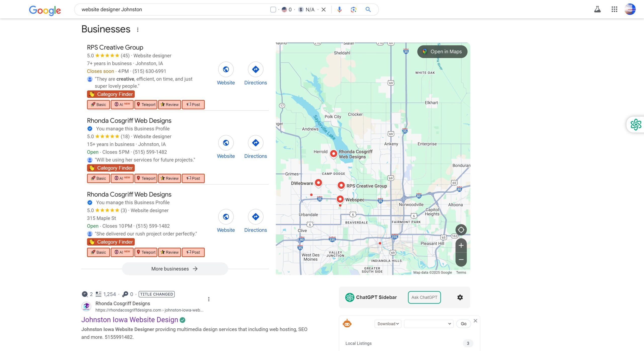
Task: Open the Download dropdown in extension panel
Action: (x=388, y=324)
